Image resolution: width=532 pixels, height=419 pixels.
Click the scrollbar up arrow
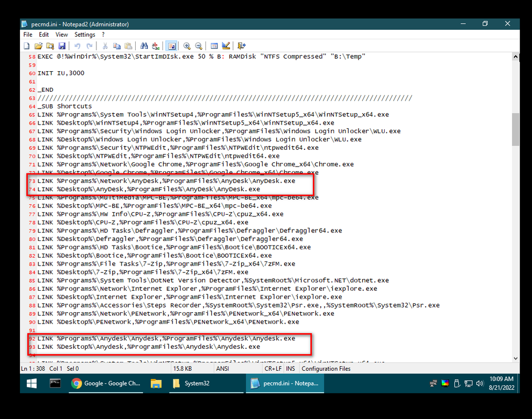click(x=515, y=57)
